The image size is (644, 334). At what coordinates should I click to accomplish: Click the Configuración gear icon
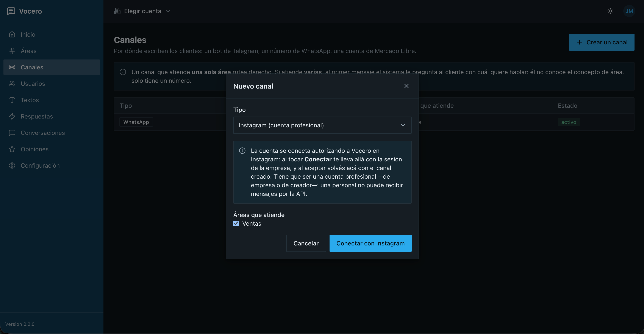click(12, 165)
